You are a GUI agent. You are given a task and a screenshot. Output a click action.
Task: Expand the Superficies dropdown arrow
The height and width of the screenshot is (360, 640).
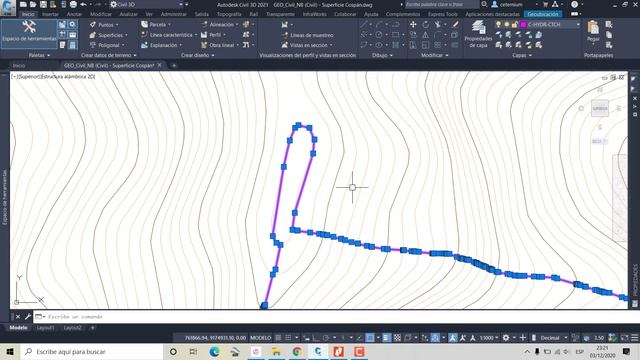click(x=127, y=35)
